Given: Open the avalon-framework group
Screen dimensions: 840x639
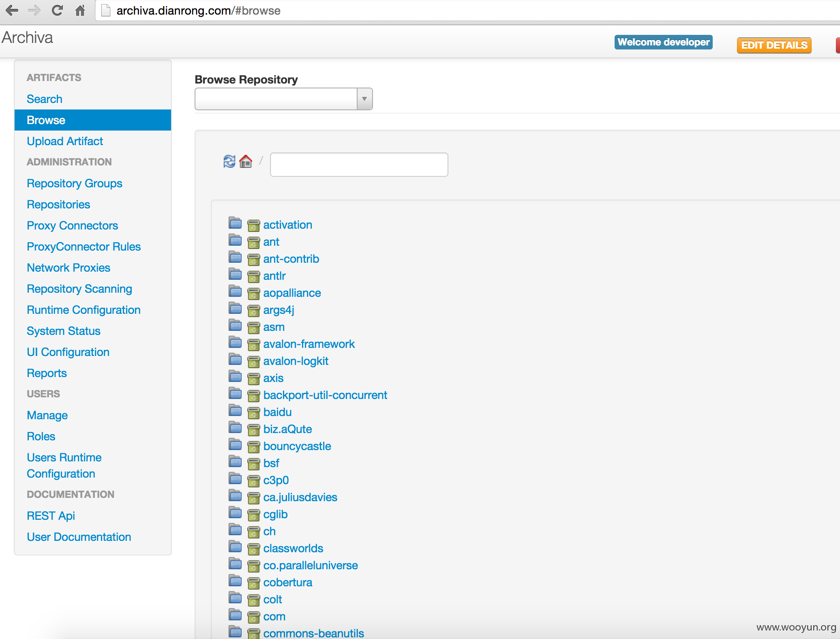Looking at the screenshot, I should click(309, 344).
